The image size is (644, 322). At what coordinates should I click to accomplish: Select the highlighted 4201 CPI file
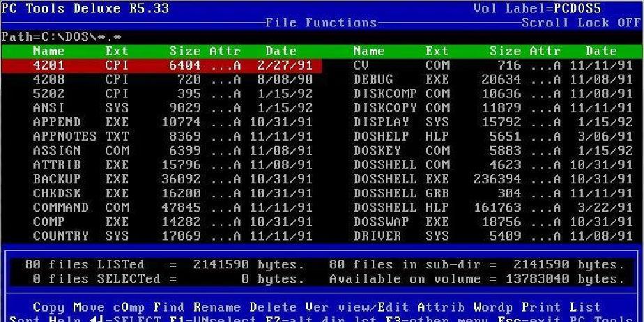tap(162, 66)
